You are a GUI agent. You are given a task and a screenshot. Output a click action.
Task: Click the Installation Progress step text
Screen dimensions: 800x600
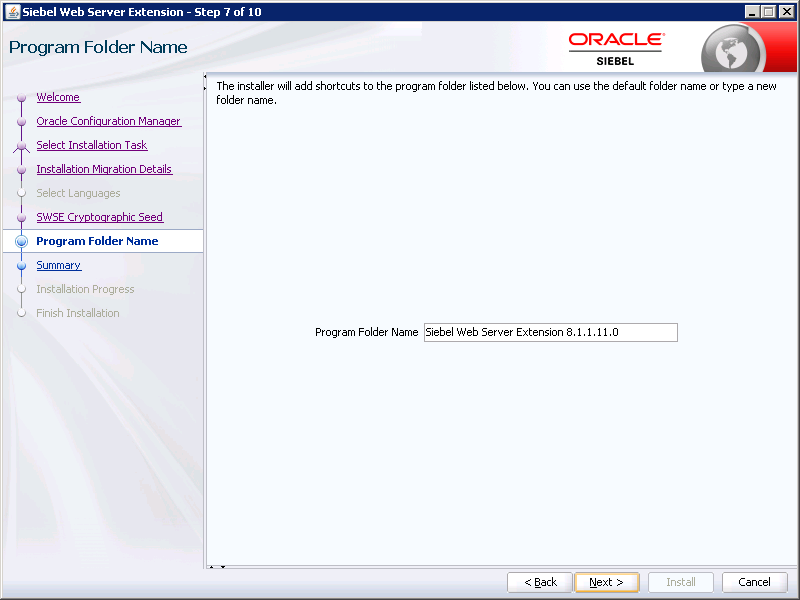pos(85,289)
